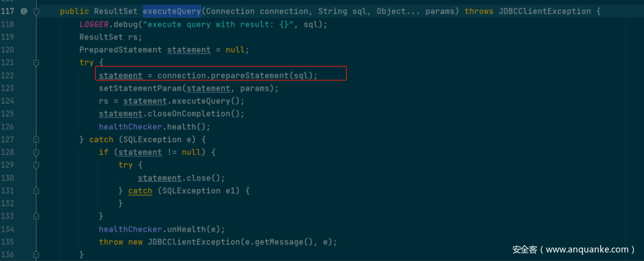
Task: Click fold end marker on line 136
Action: [37, 254]
